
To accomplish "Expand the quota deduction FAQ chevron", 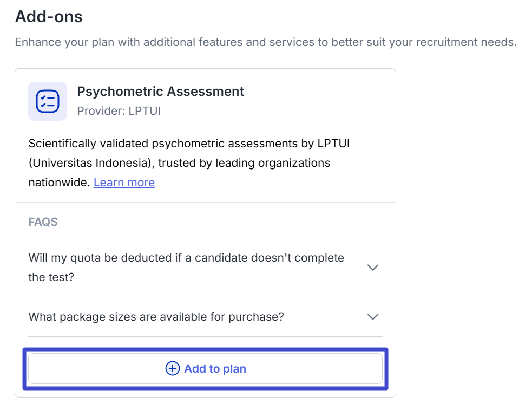I will tap(372, 268).
